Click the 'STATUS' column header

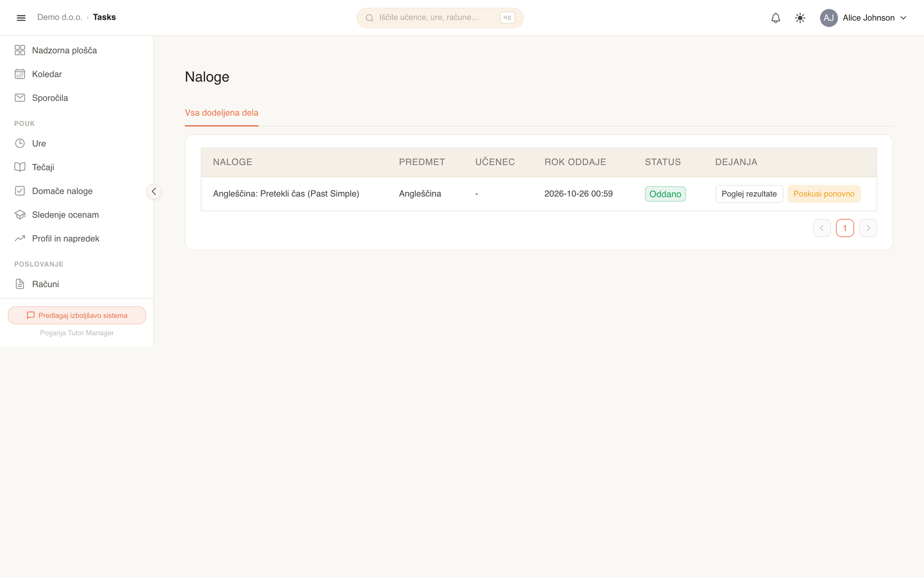pos(663,162)
